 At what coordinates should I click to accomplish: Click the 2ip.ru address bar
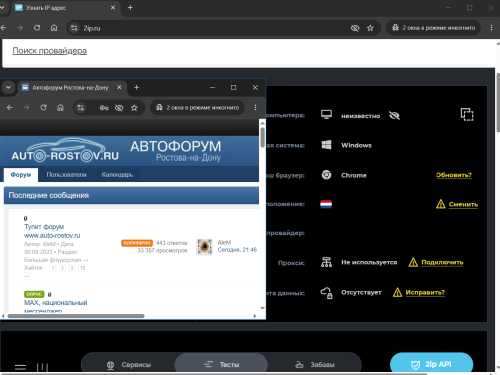[x=213, y=28]
